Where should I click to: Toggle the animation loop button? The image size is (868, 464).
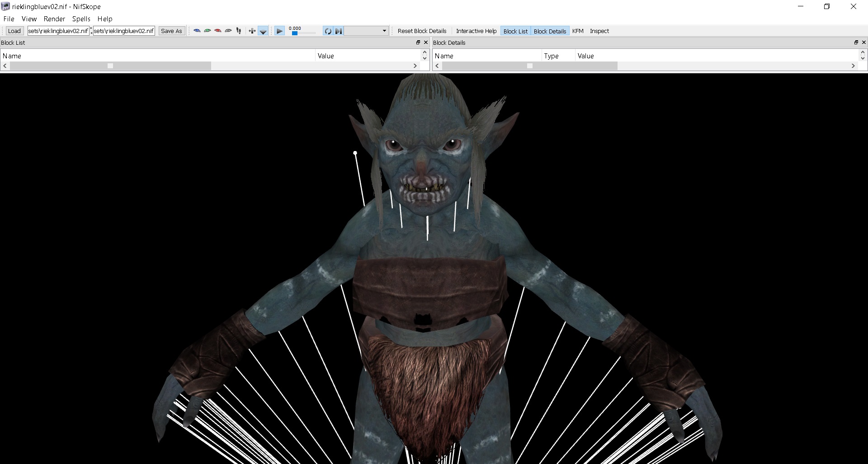pos(328,31)
